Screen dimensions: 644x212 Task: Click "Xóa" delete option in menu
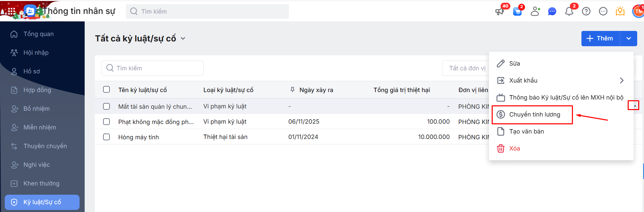514,148
